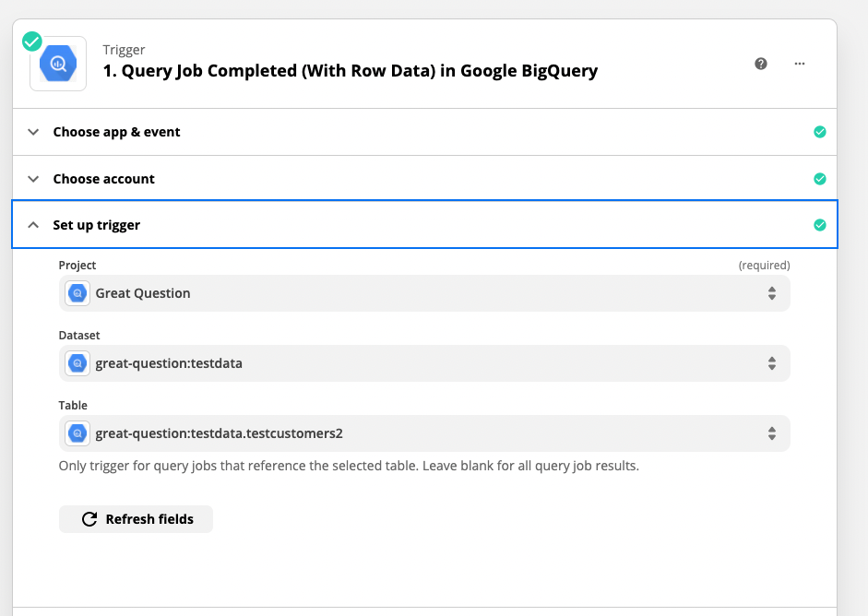This screenshot has width=868, height=616.
Task: Click the up chevron beside Set up trigger
Action: 33,225
